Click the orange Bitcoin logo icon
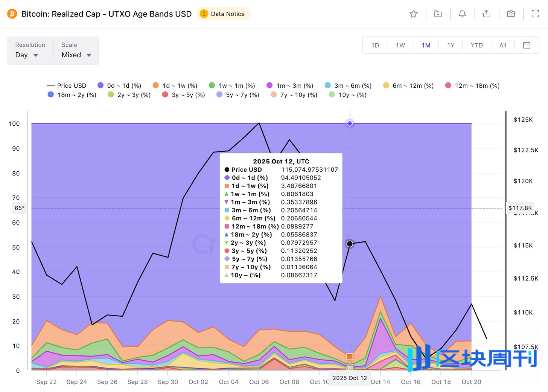 (12, 14)
